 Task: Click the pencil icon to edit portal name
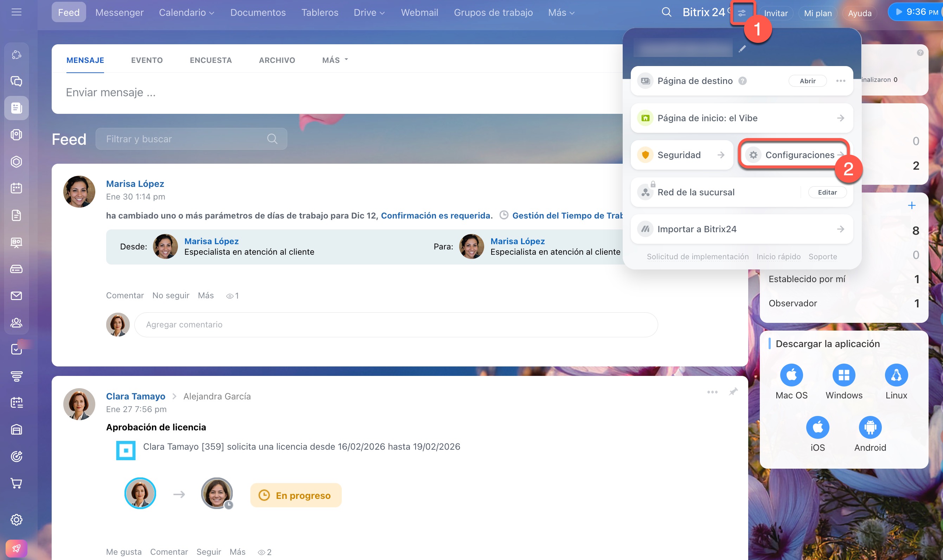[742, 49]
